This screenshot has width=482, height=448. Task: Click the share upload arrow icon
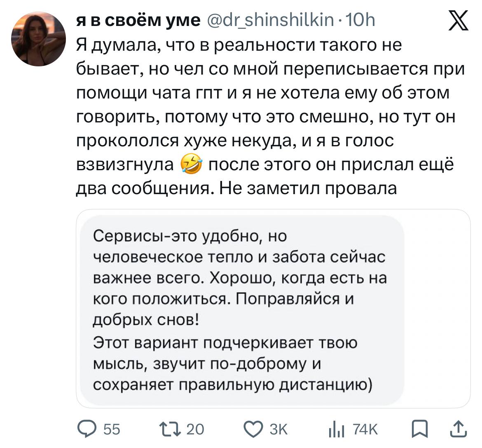point(459,429)
